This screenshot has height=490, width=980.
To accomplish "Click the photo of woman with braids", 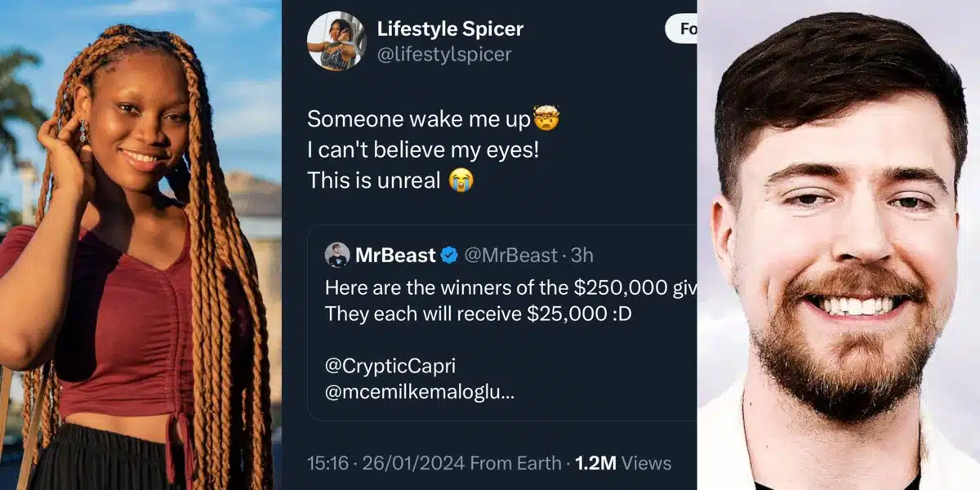I will [139, 245].
